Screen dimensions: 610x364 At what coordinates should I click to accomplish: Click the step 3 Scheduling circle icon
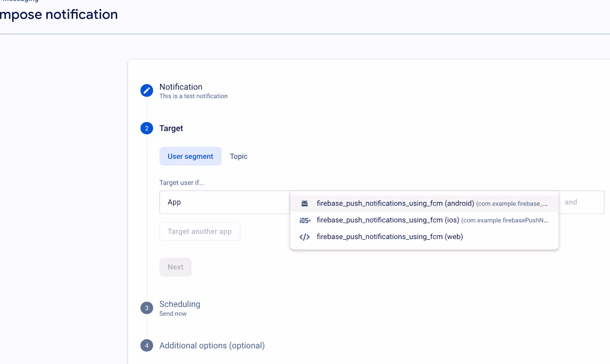147,308
